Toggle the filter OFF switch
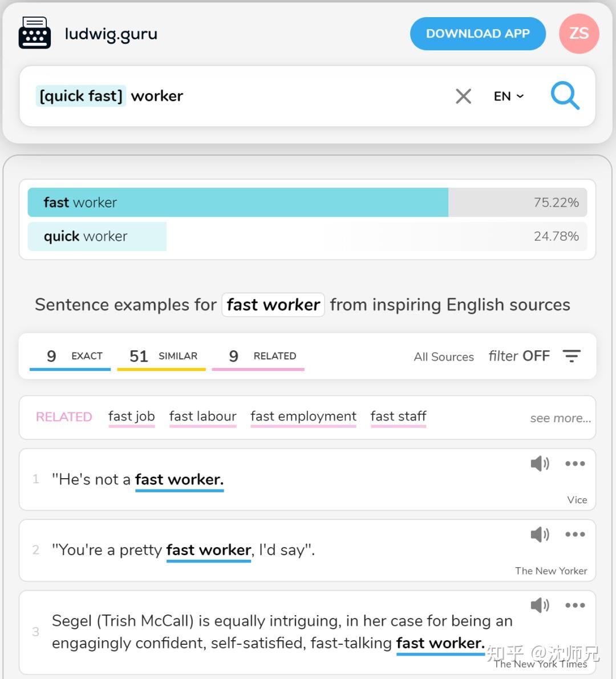This screenshot has width=616, height=679. pyautogui.click(x=519, y=356)
